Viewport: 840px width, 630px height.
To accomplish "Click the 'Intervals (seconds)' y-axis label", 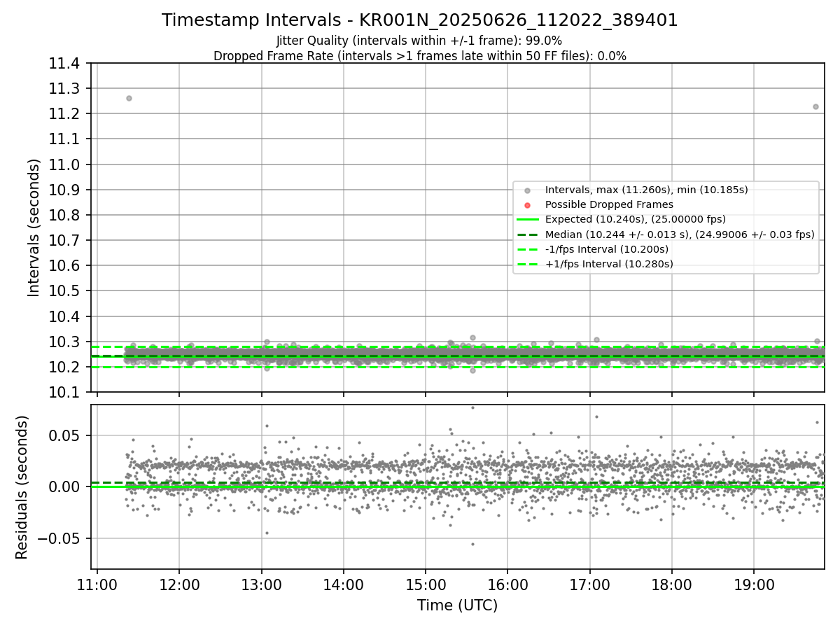I will tap(34, 227).
